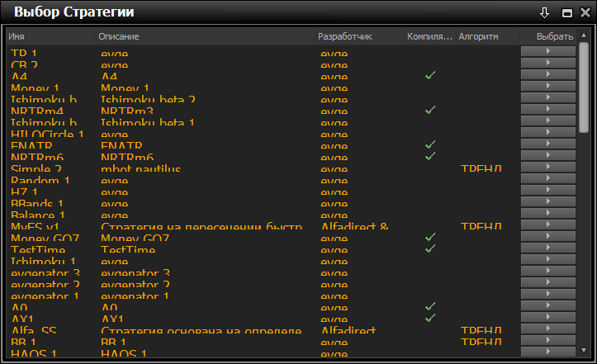This screenshot has width=597, height=364.
Task: Choose ENATR using its select arrow button
Action: point(547,144)
